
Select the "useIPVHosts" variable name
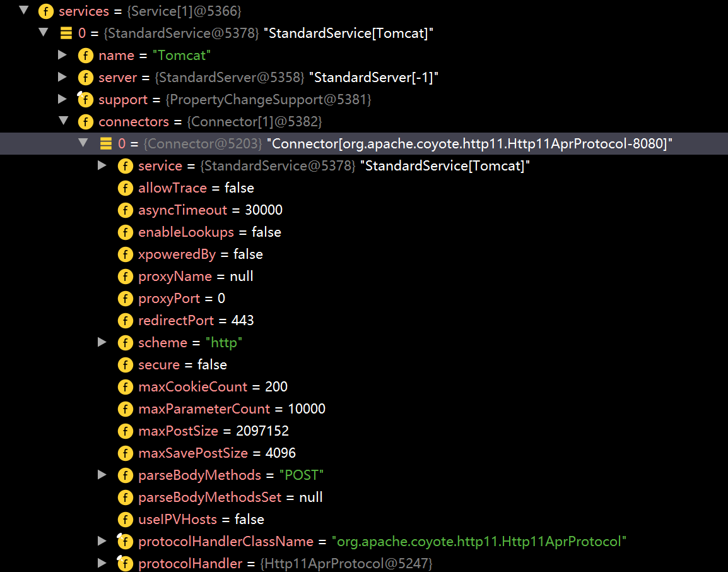pyautogui.click(x=177, y=519)
